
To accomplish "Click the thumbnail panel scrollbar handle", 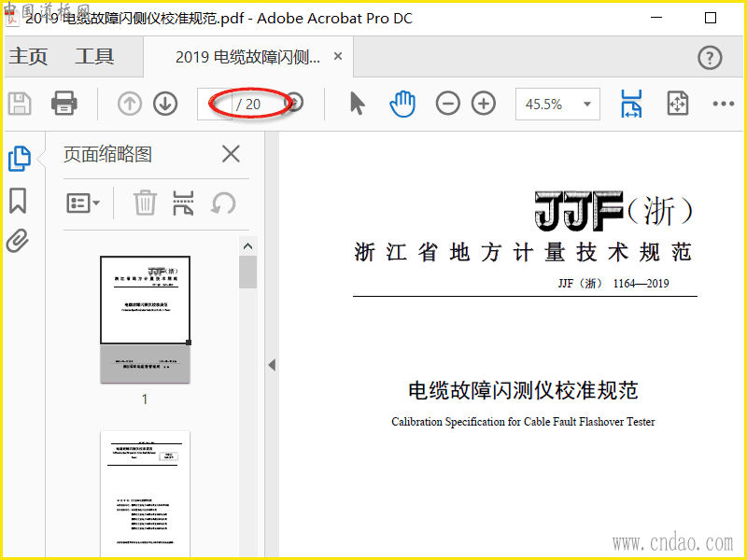I will pyautogui.click(x=247, y=272).
